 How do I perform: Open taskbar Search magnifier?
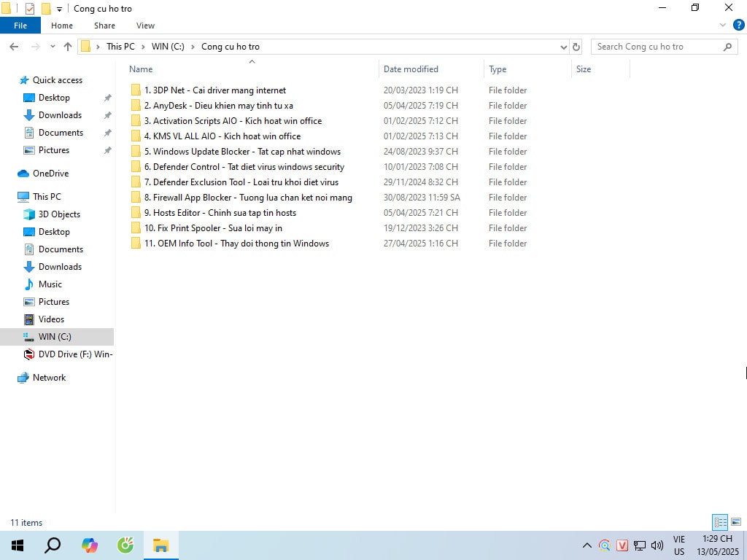[x=53, y=545]
